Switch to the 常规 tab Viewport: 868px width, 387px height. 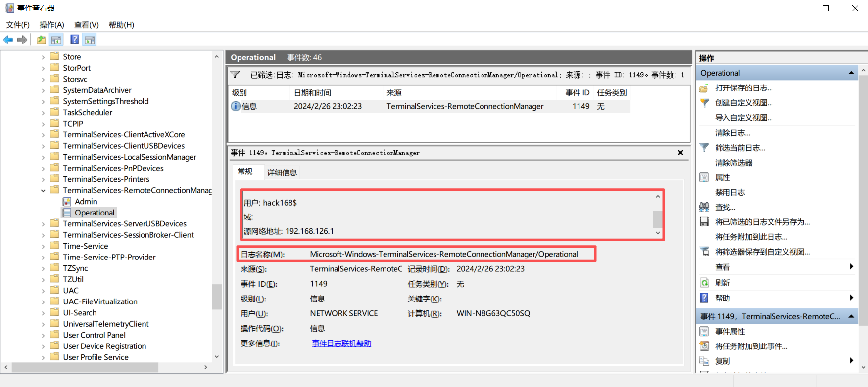[x=245, y=172]
